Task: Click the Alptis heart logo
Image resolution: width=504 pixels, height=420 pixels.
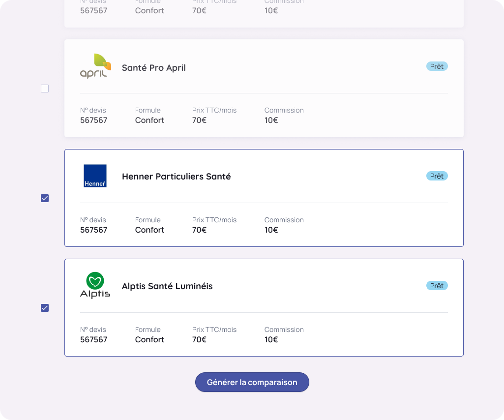Action: point(95,285)
